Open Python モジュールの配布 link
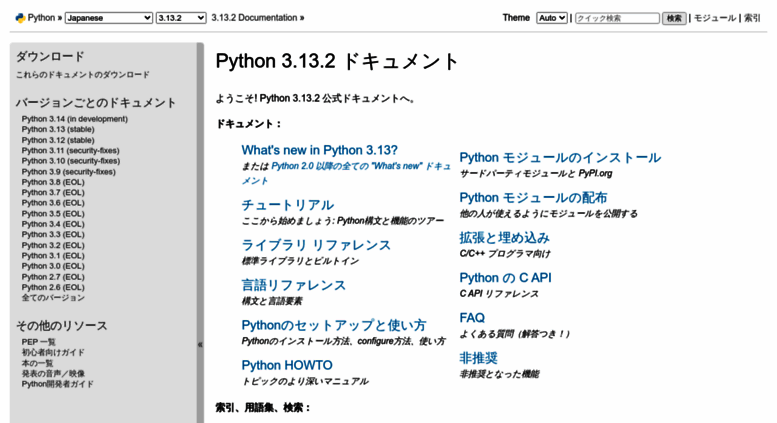The image size is (777, 423). point(533,198)
